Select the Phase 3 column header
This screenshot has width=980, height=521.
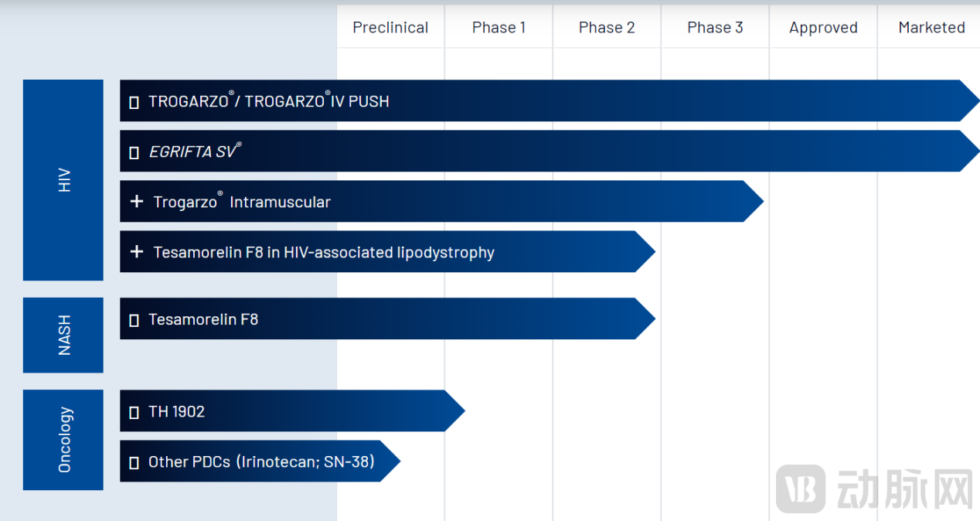tap(715, 28)
